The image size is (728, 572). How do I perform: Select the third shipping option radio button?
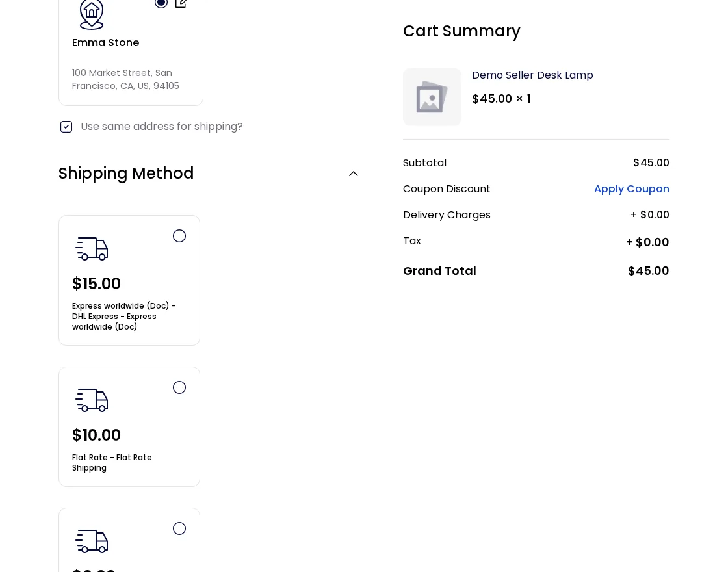[179, 529]
